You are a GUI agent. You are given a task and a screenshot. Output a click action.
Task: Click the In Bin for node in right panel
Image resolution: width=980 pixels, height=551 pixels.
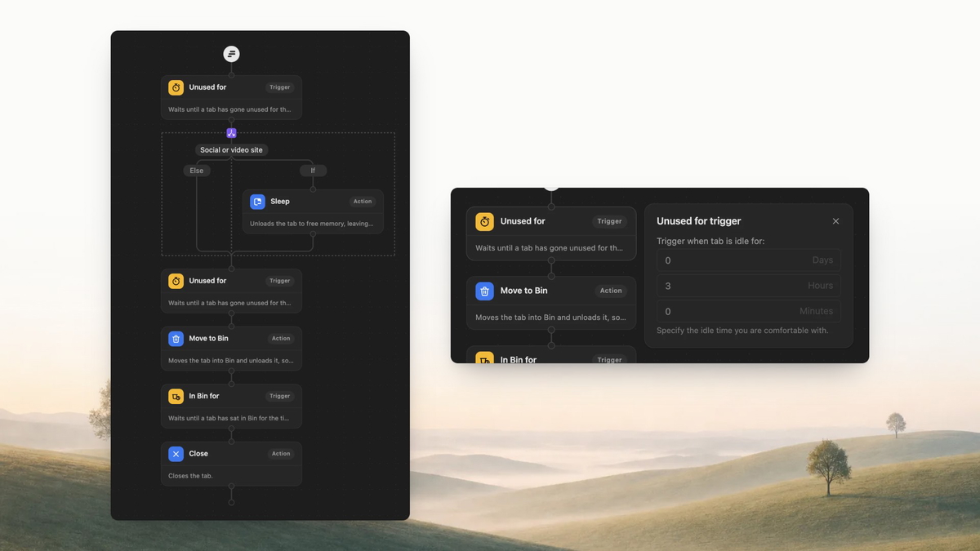coord(551,356)
